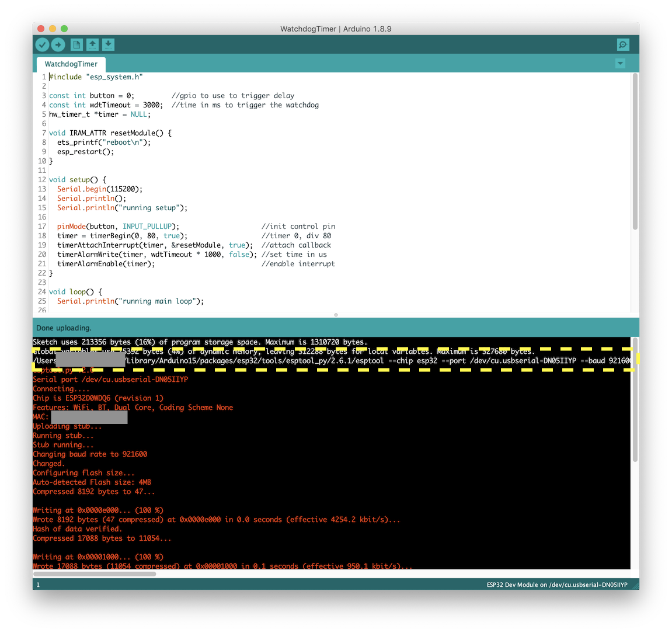Click the first 'Hash of data verified.' console line
672x633 pixels.
[x=78, y=529]
